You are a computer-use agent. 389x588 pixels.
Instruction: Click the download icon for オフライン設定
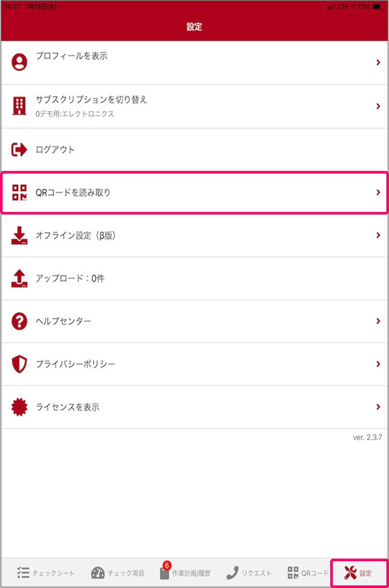click(19, 235)
